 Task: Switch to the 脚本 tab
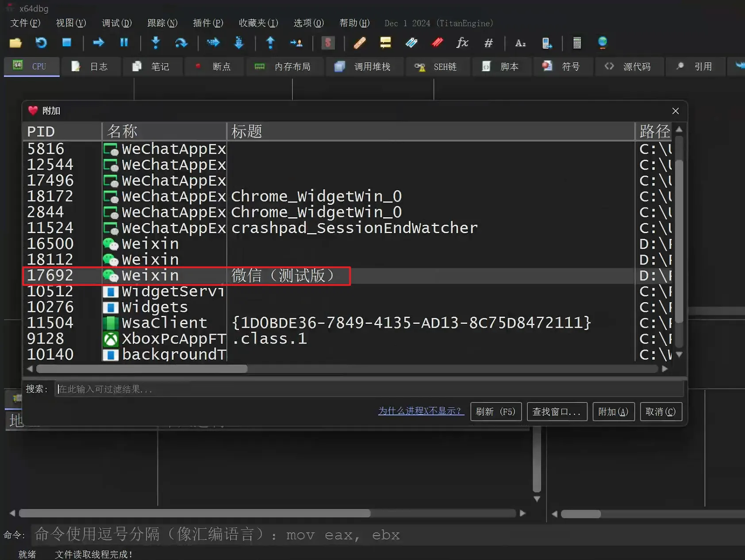pos(501,66)
